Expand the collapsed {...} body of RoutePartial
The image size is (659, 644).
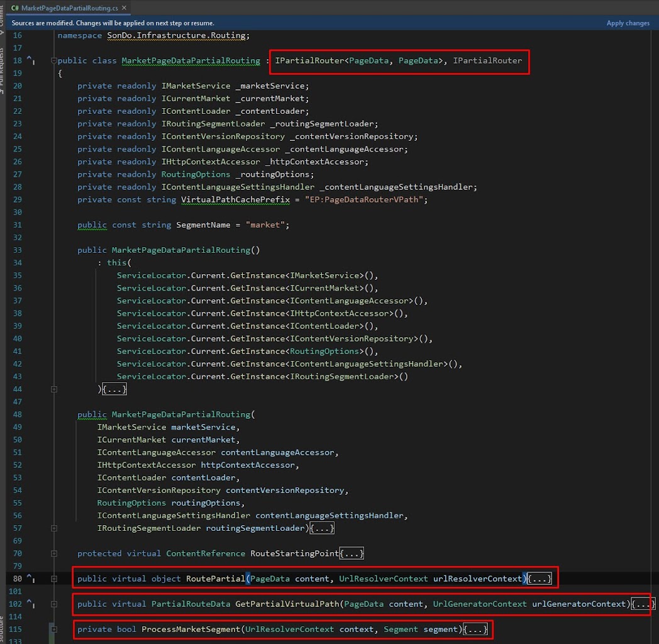540,579
